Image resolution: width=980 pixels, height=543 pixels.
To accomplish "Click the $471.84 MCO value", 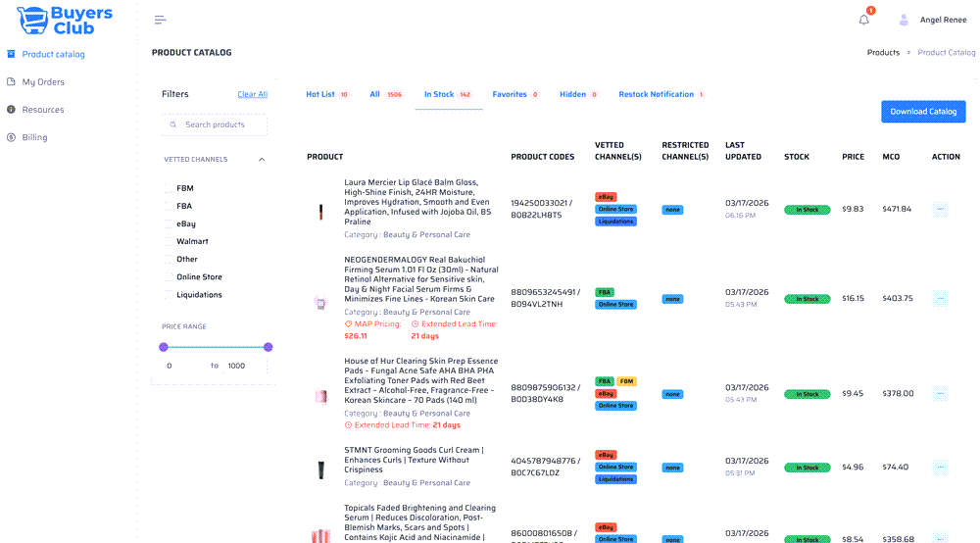I will click(897, 210).
